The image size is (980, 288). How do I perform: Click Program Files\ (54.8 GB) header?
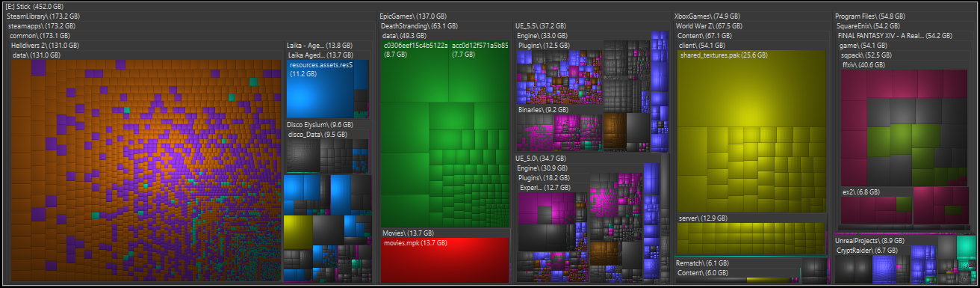(870, 16)
